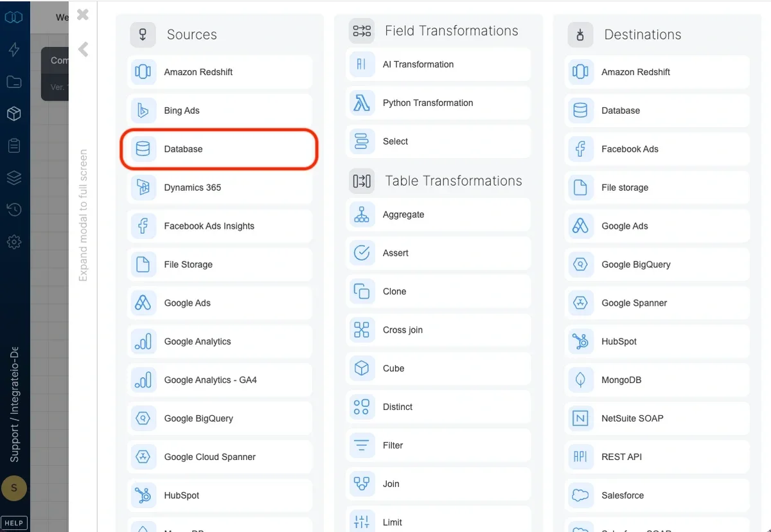Open the S user avatar menu
The height and width of the screenshot is (532, 771).
[x=14, y=488]
